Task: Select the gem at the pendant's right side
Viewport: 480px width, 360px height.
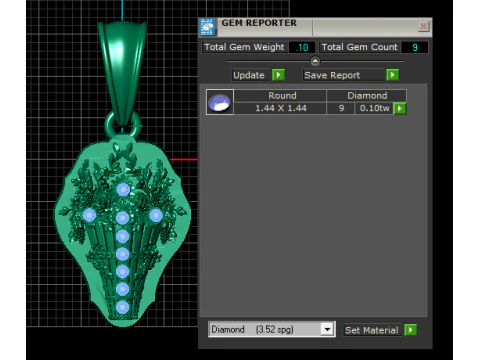Action: click(156, 215)
